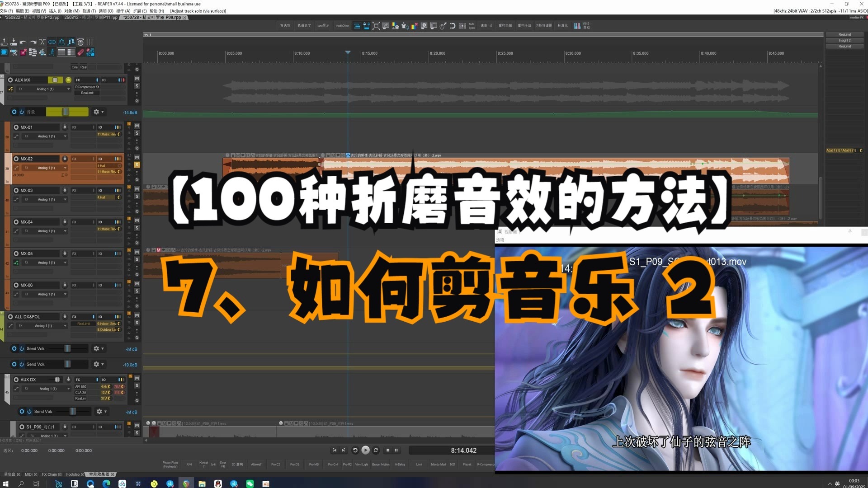Image resolution: width=868 pixels, height=488 pixels.
Task: Click the Pro-Q 4 effect shortcut button
Action: [333, 465]
